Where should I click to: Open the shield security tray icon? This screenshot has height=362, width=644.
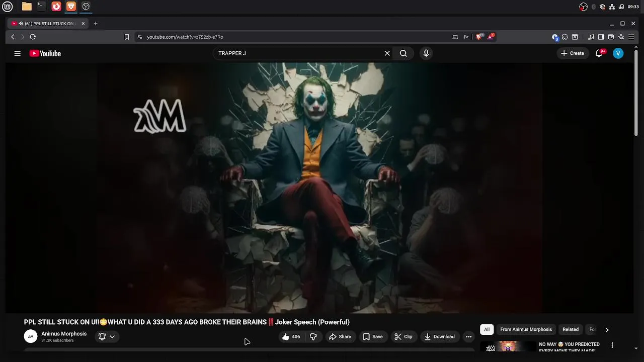[602, 7]
